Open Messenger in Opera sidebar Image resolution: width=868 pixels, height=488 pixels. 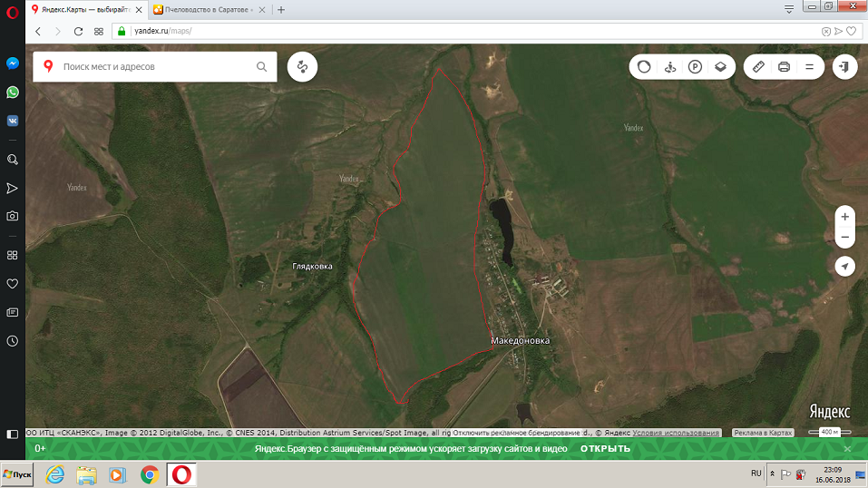point(13,64)
